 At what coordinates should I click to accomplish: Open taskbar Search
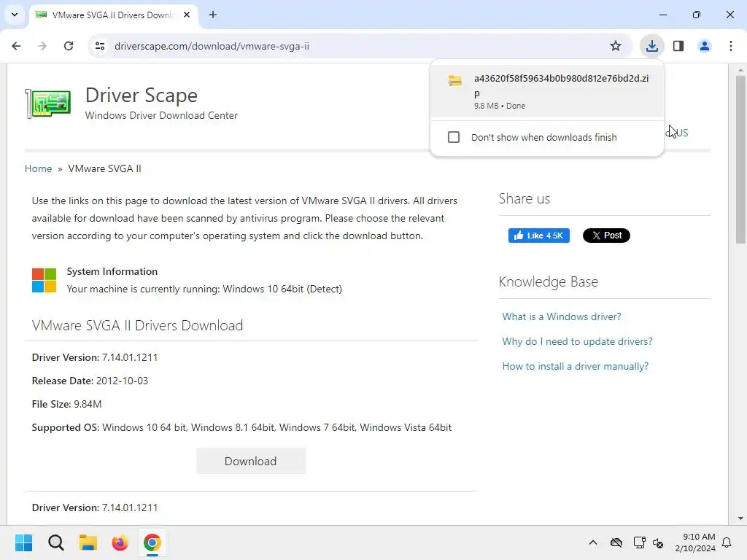(55, 542)
